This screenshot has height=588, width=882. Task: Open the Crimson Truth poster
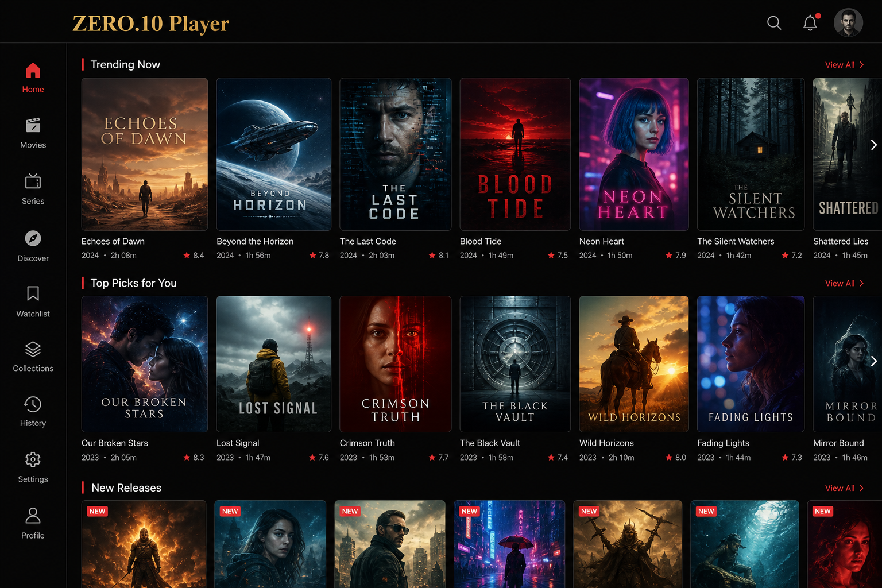(x=396, y=364)
